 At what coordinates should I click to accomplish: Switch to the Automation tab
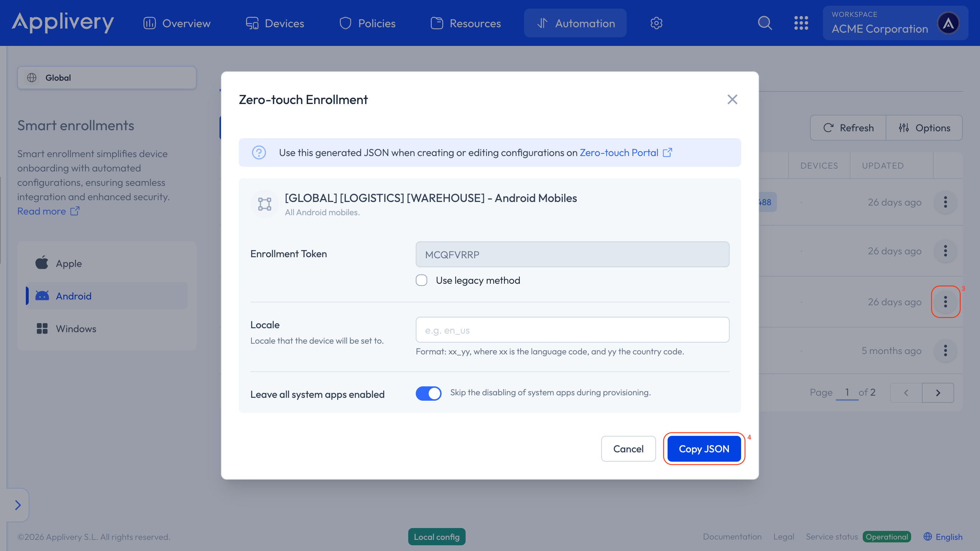pos(575,23)
